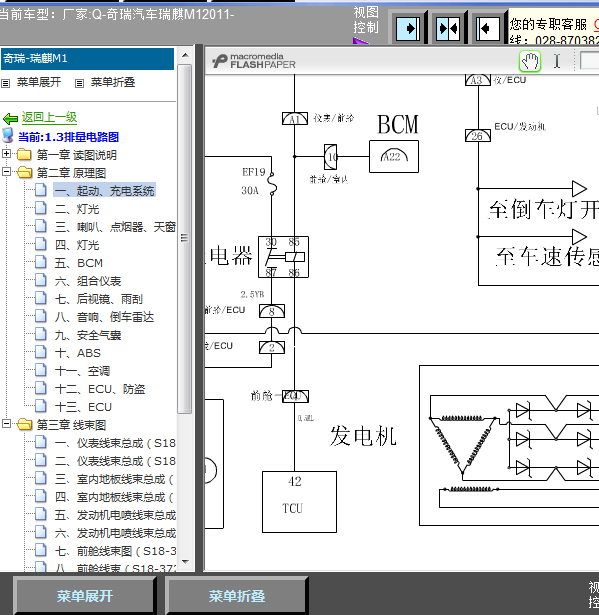Select the FlashPaper text selection tool
This screenshot has width=599, height=615.
click(x=557, y=61)
